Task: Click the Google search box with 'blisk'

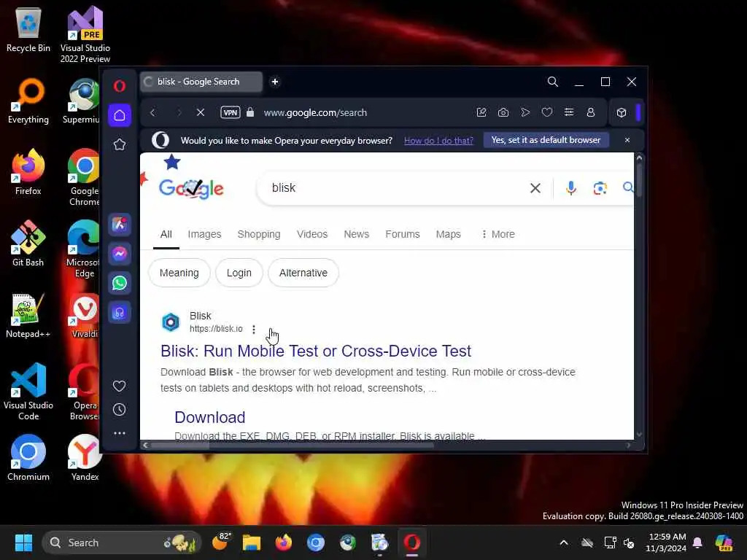Action: coord(395,188)
